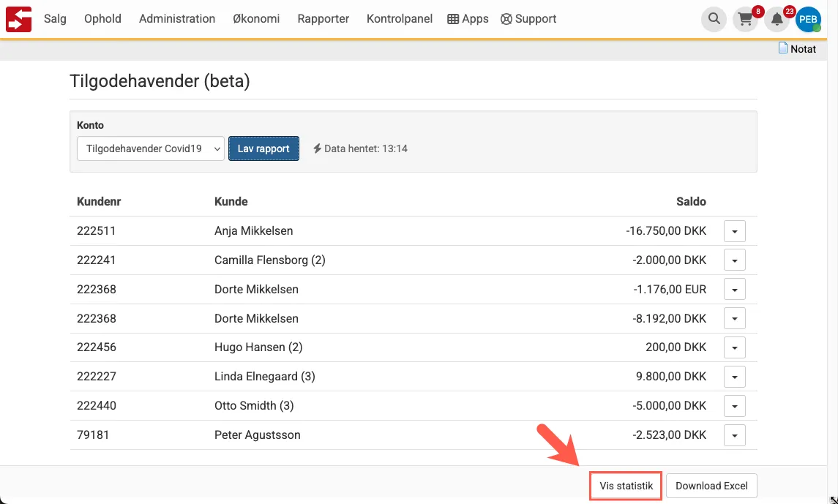Screen dimensions: 838x504
Task: Open the Rapporter menu
Action: tap(323, 19)
